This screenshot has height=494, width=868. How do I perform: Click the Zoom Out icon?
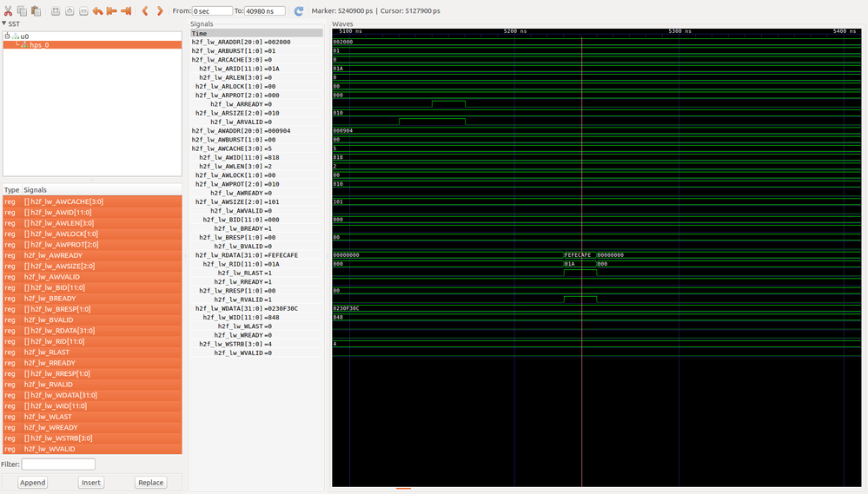(x=83, y=11)
